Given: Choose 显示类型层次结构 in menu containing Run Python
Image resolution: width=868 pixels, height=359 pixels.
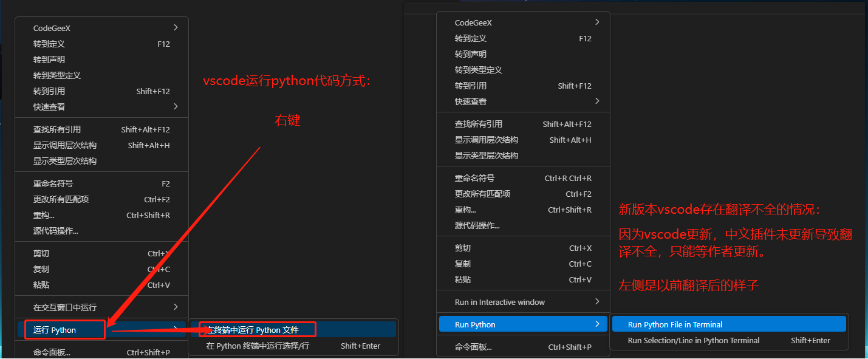Looking at the screenshot, I should pos(523,156).
